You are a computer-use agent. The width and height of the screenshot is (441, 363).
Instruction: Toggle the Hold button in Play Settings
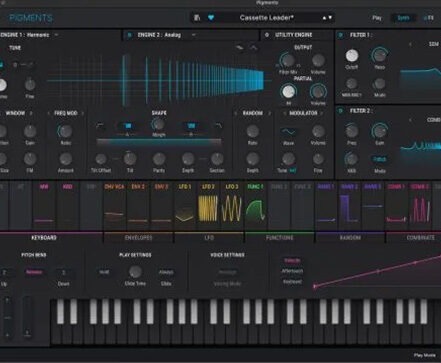coord(104,272)
